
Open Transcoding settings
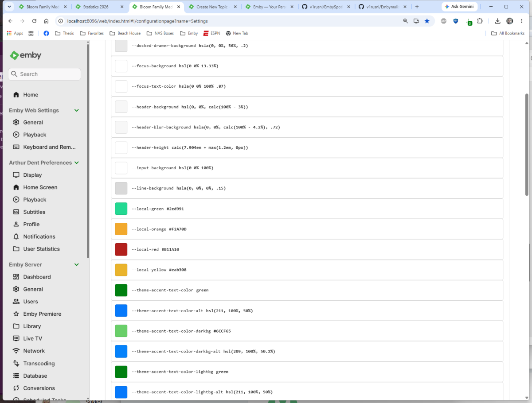pyautogui.click(x=39, y=364)
